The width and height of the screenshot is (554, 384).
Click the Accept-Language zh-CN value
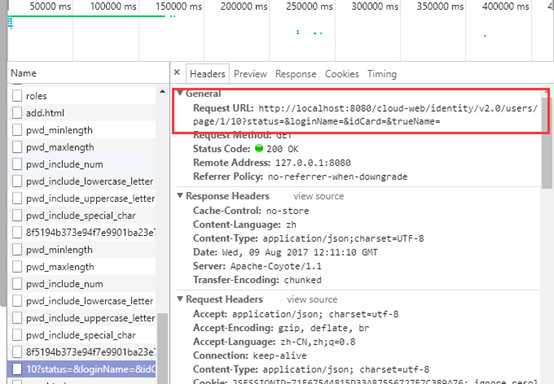point(318,342)
